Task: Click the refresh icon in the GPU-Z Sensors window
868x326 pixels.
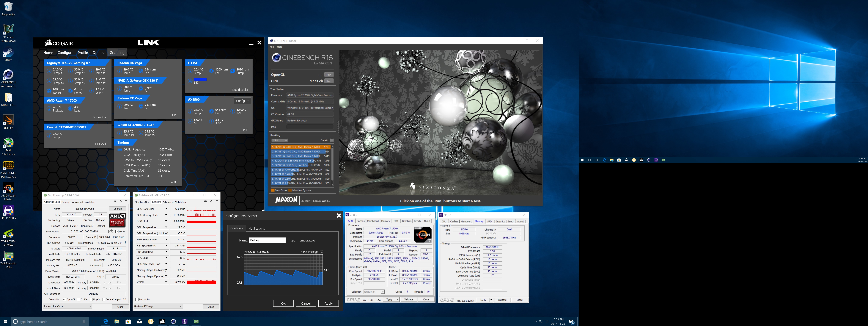Action: [x=211, y=201]
